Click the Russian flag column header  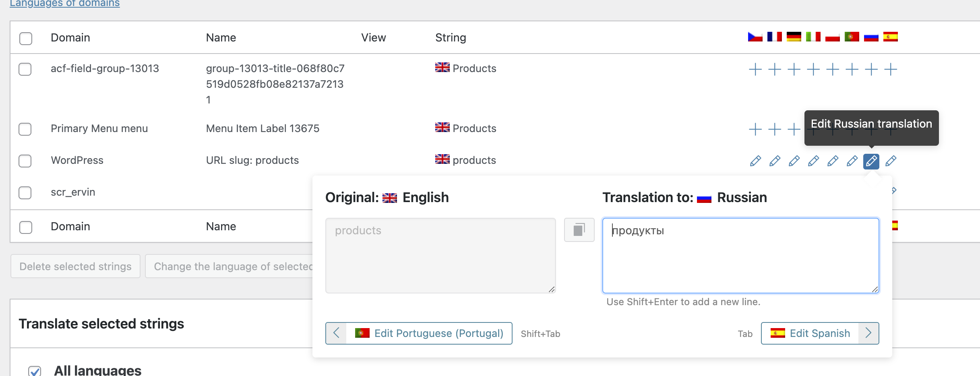pyautogui.click(x=871, y=37)
